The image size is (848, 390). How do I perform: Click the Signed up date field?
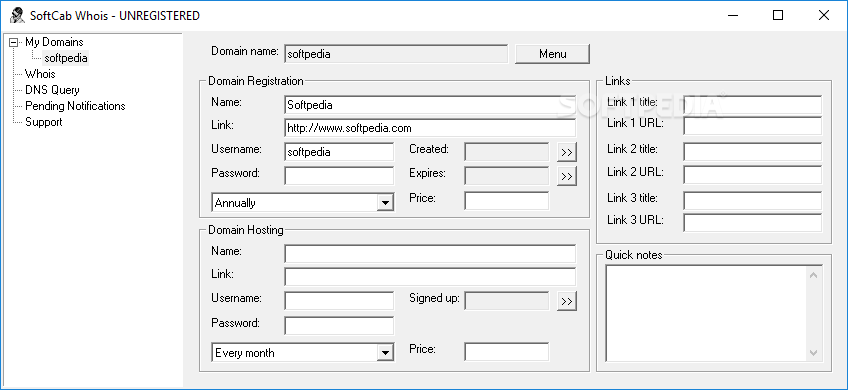point(507,301)
